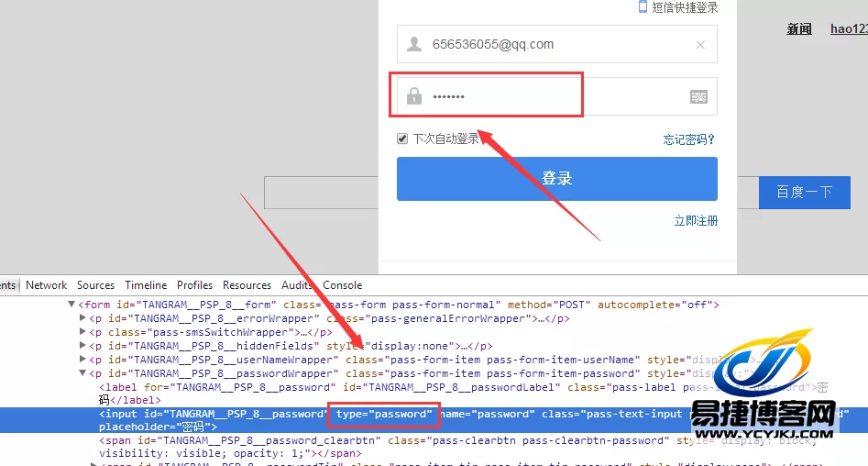Screen dimensions: 868x466
Task: Switch to the Sources tab
Action: tap(95, 284)
